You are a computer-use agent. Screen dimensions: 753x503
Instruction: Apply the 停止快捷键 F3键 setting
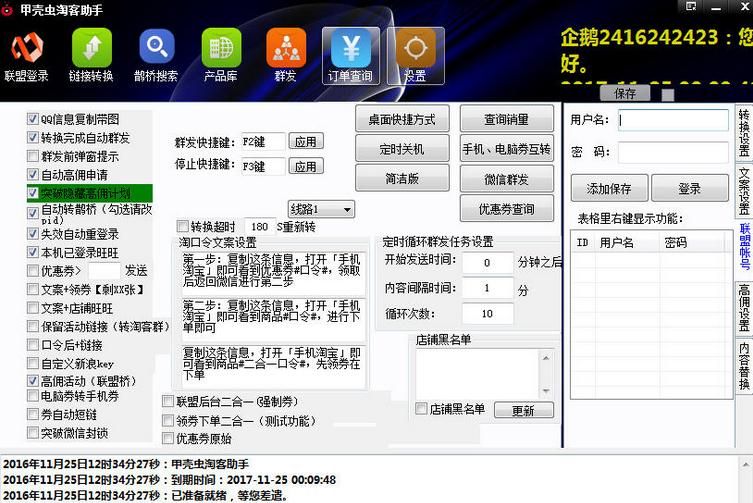[x=306, y=166]
